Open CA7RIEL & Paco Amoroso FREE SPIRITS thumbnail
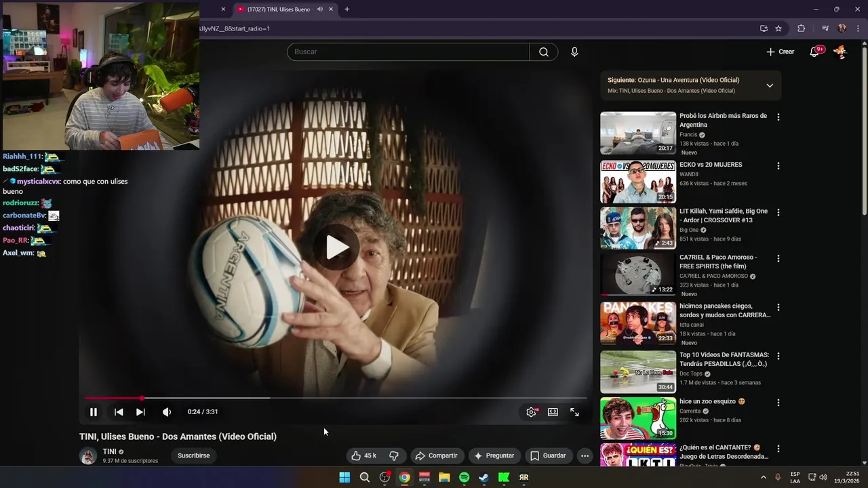868x488 pixels. tap(638, 274)
